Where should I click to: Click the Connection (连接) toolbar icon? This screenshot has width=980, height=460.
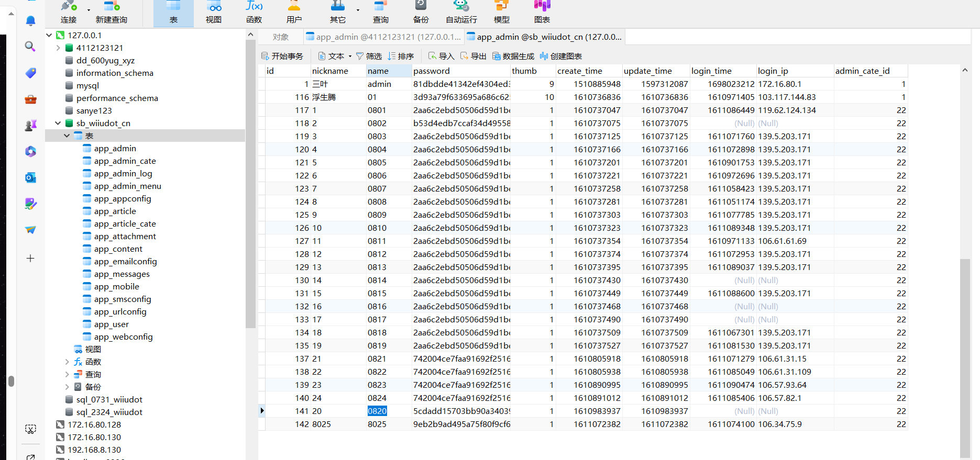pyautogui.click(x=69, y=13)
